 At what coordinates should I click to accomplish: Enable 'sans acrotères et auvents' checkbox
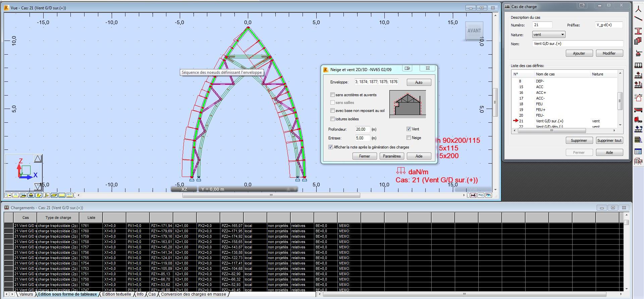[332, 95]
